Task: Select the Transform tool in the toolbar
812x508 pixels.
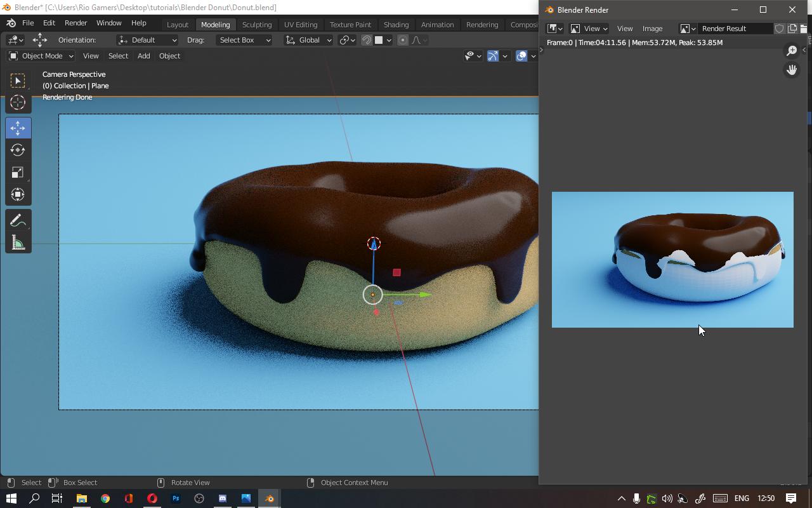Action: click(18, 194)
